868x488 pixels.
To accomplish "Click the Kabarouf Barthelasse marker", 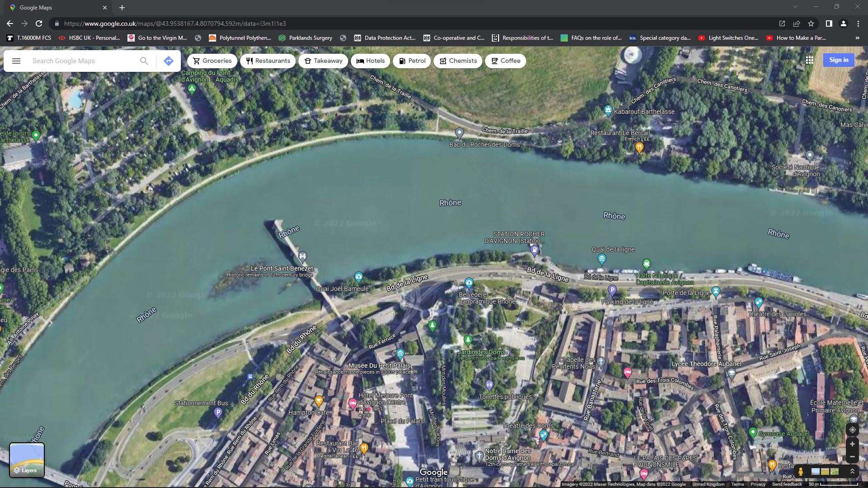I will coord(608,110).
